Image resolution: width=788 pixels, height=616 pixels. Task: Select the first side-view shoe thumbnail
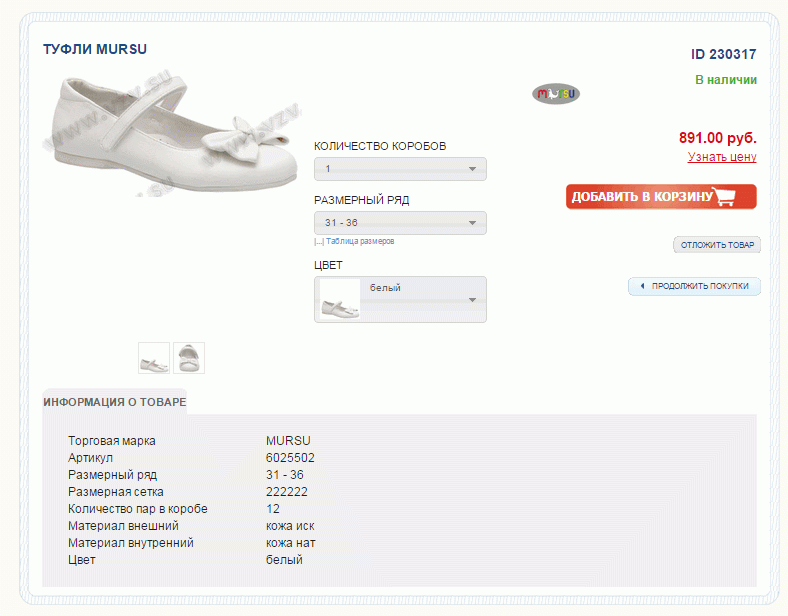point(154,358)
